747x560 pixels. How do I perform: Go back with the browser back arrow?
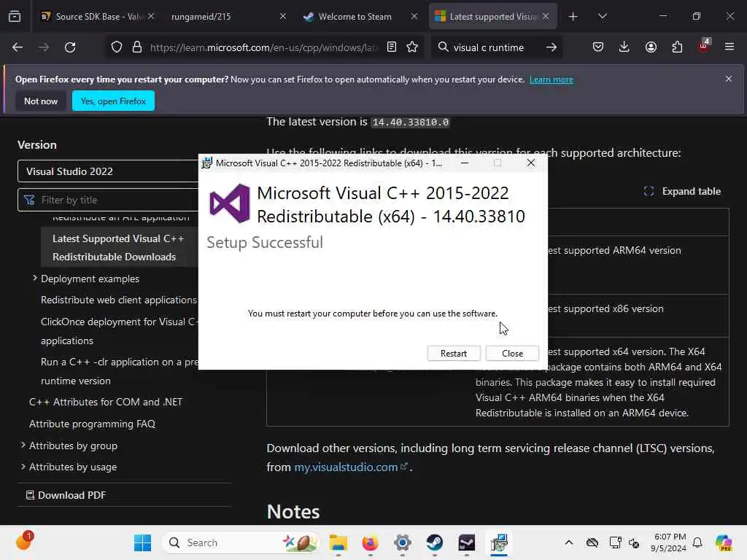(18, 47)
